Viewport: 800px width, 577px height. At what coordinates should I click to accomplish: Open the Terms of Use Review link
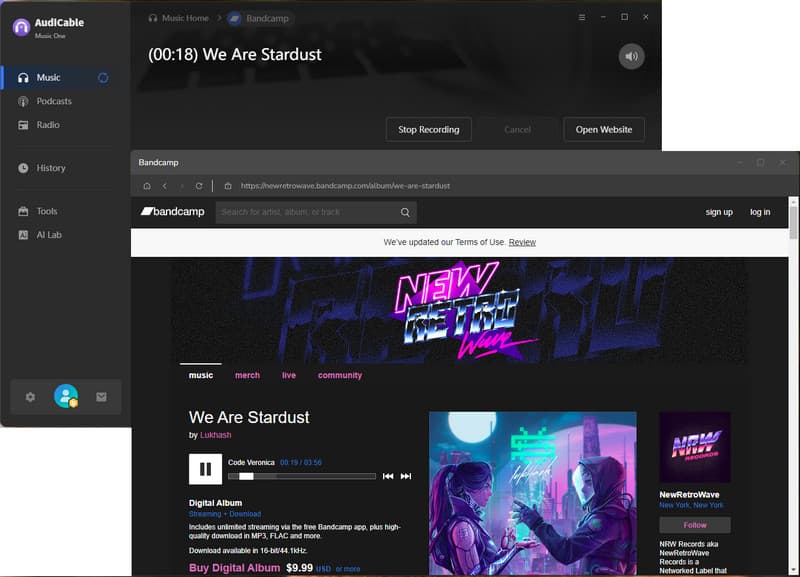click(521, 242)
